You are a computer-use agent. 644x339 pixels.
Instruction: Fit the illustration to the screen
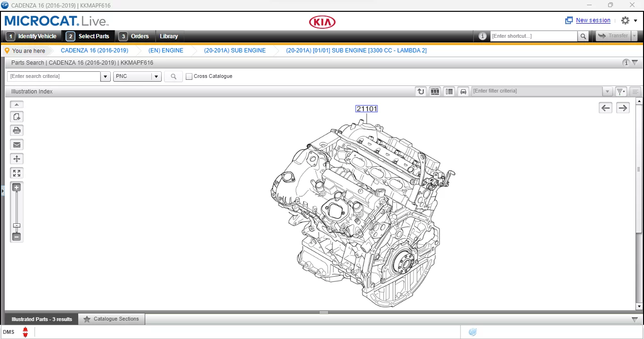coord(17,173)
